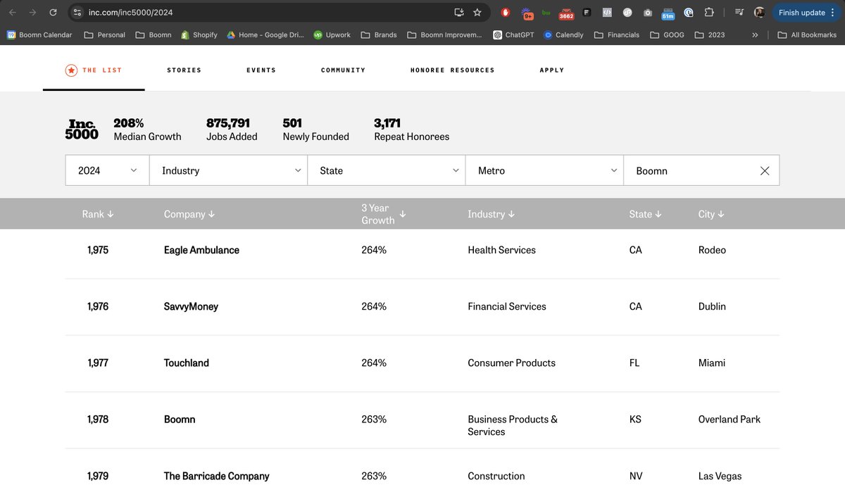Screen dimensions: 845x504
Task: Open the Brands bookmarks folder
Action: [378, 34]
